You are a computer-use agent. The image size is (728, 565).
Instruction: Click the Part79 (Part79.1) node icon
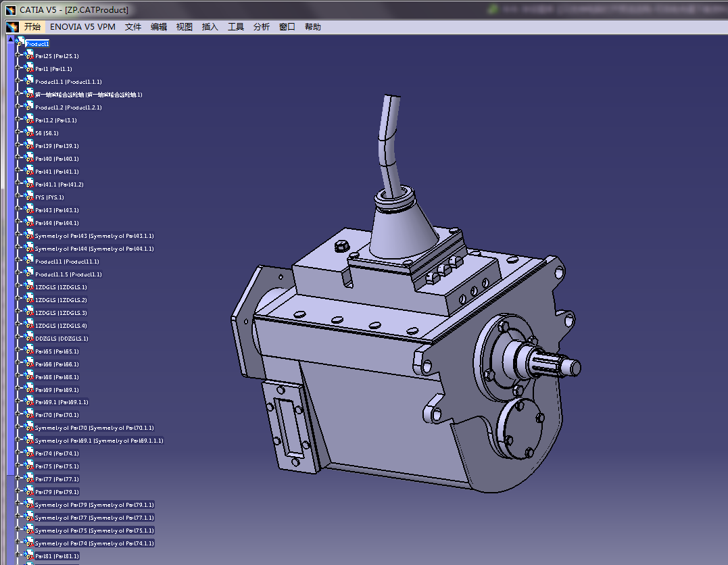click(29, 491)
